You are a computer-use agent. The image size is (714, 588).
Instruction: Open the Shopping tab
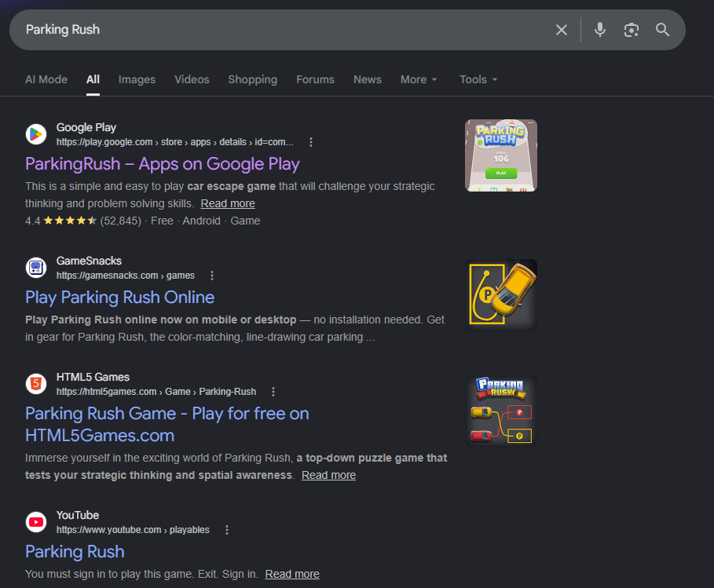pyautogui.click(x=253, y=79)
